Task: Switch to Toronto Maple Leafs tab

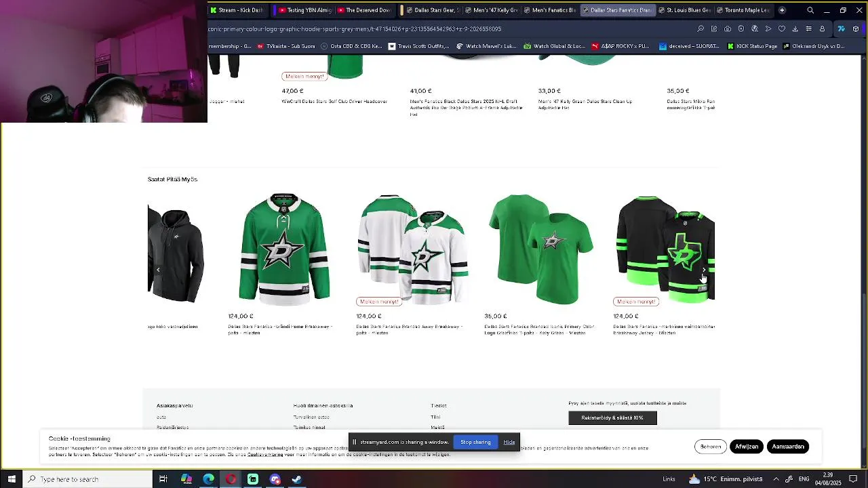Action: pyautogui.click(x=743, y=10)
